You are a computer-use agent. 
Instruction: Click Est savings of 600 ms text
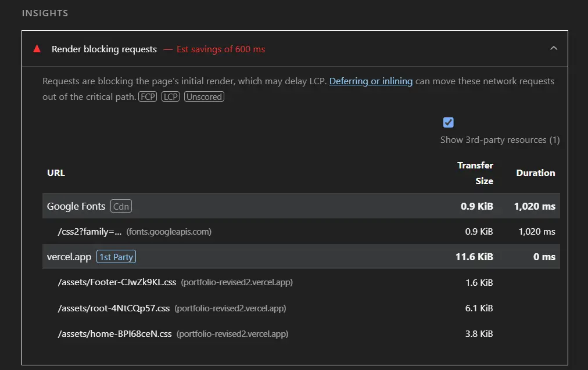coord(221,49)
